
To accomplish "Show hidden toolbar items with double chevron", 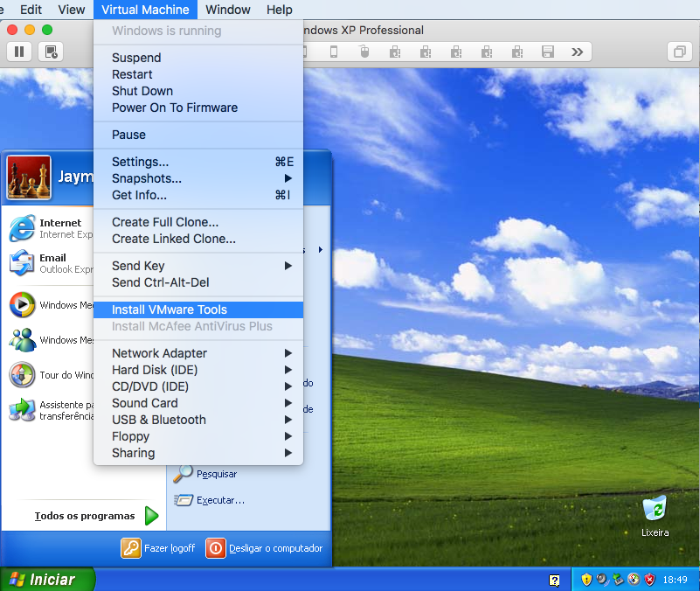I will (x=577, y=52).
